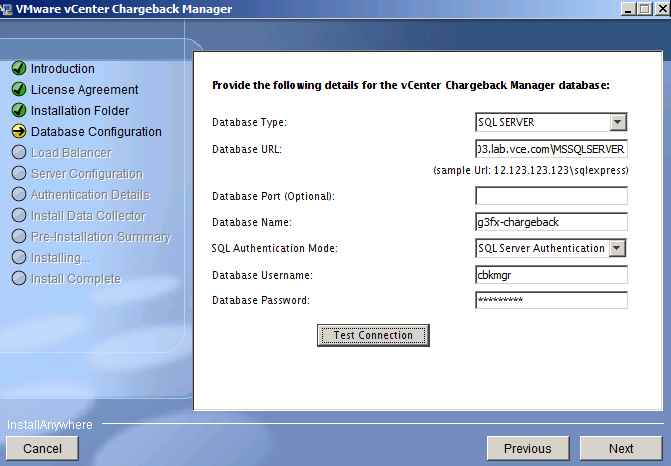The width and height of the screenshot is (671, 466).
Task: Click the InstallAnywhere text
Action: click(50, 424)
